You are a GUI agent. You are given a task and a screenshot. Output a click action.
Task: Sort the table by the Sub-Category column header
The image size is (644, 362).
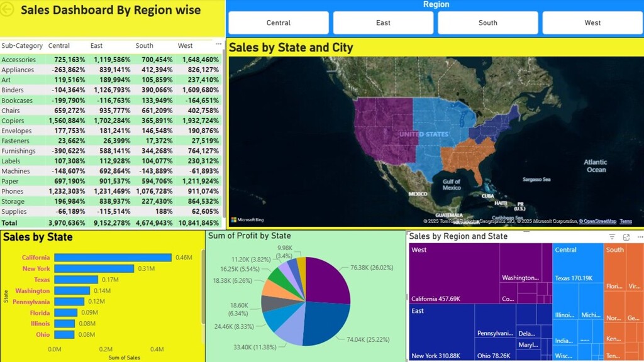point(22,45)
